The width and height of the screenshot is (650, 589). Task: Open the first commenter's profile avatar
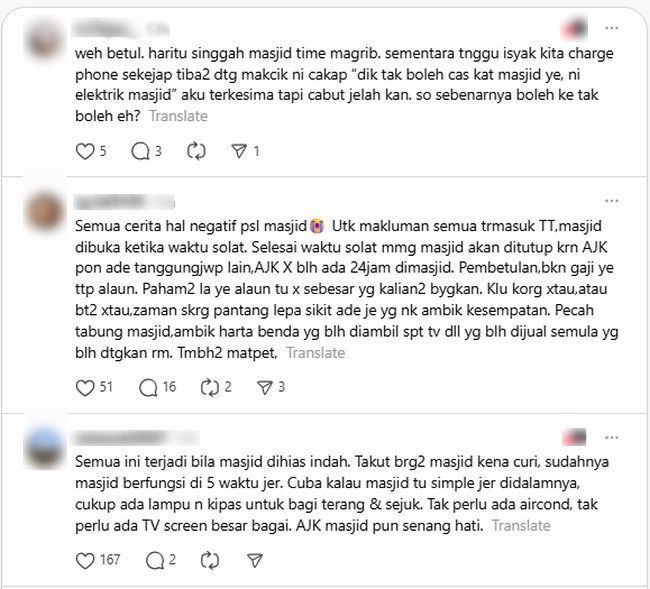tap(44, 39)
